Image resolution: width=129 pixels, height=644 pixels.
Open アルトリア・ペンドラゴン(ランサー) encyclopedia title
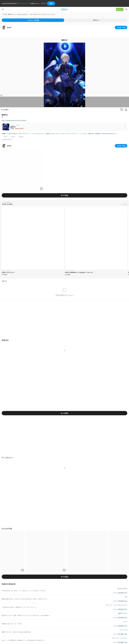pyautogui.click(x=116, y=605)
